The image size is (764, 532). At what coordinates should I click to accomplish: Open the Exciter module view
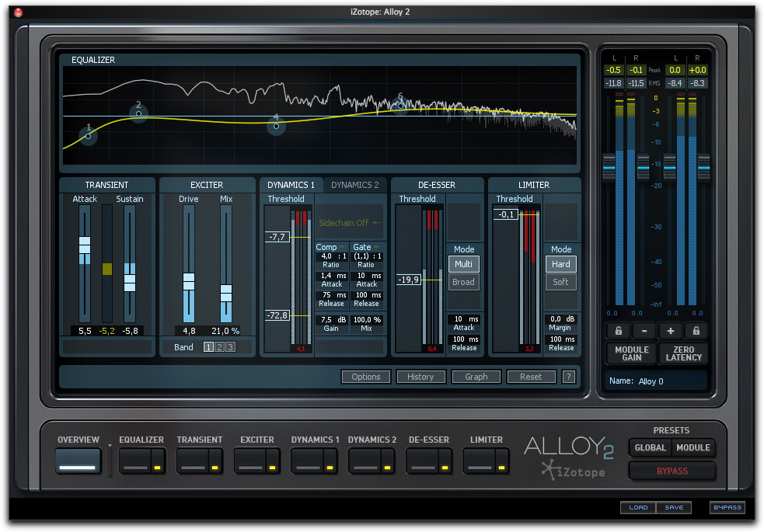[x=250, y=461]
